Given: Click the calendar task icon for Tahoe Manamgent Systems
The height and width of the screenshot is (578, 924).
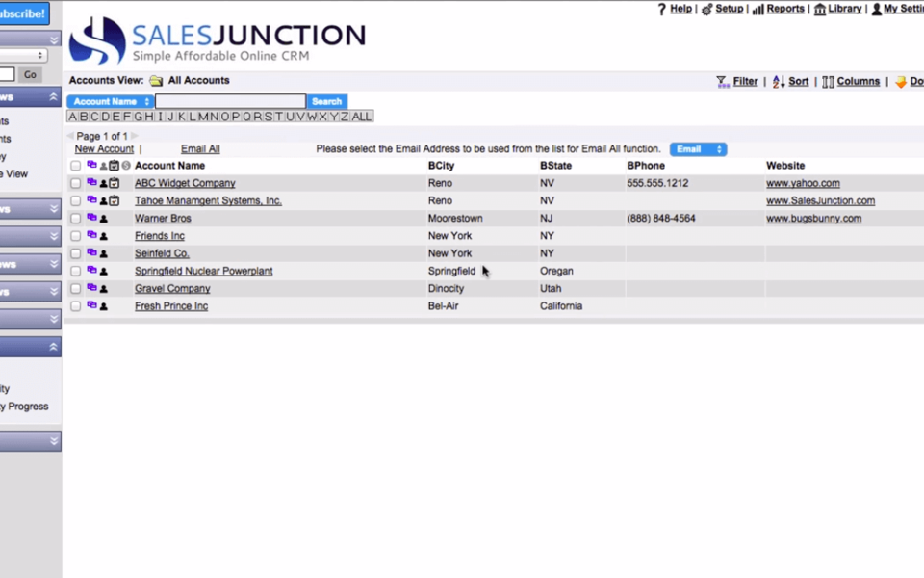Looking at the screenshot, I should click(115, 200).
